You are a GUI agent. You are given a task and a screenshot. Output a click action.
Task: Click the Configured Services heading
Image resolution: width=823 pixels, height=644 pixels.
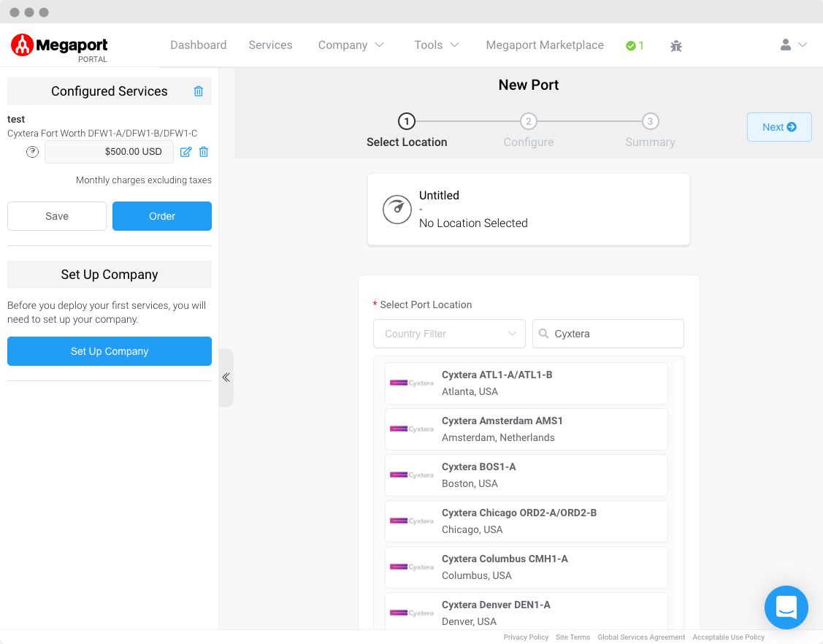tap(110, 91)
